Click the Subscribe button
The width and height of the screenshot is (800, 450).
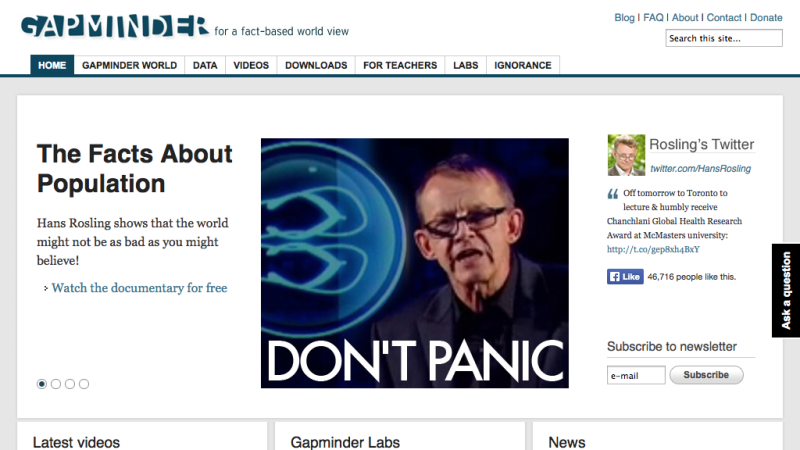pos(706,375)
